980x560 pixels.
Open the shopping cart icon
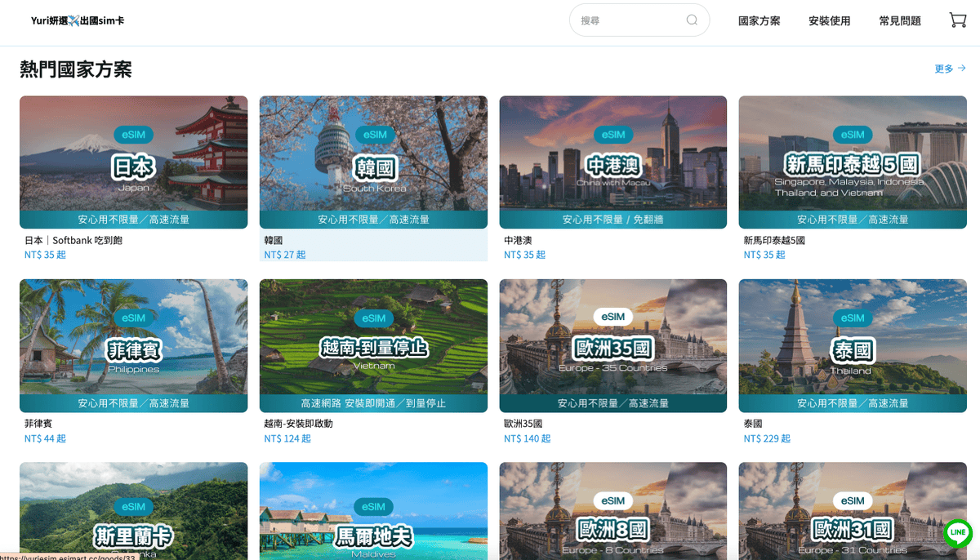point(957,20)
